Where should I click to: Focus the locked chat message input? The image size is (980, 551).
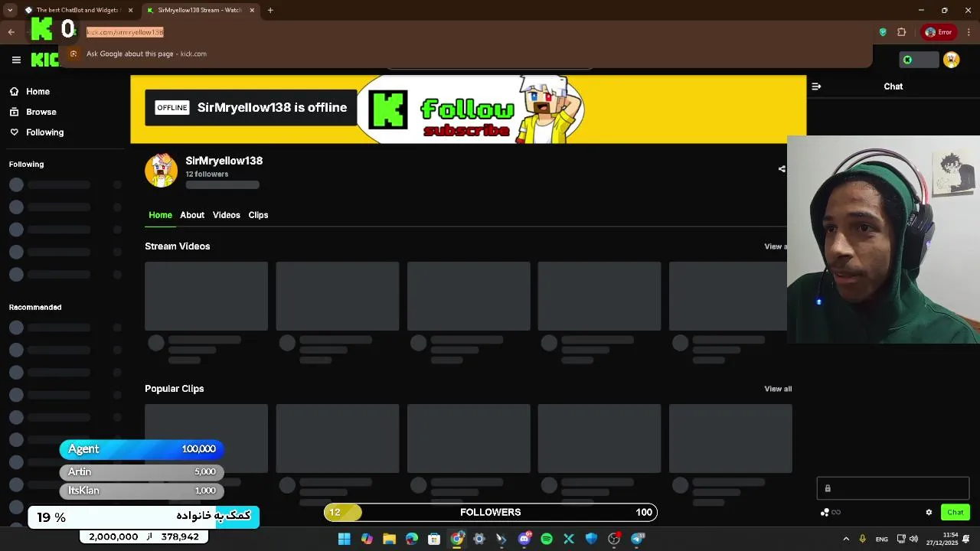893,488
